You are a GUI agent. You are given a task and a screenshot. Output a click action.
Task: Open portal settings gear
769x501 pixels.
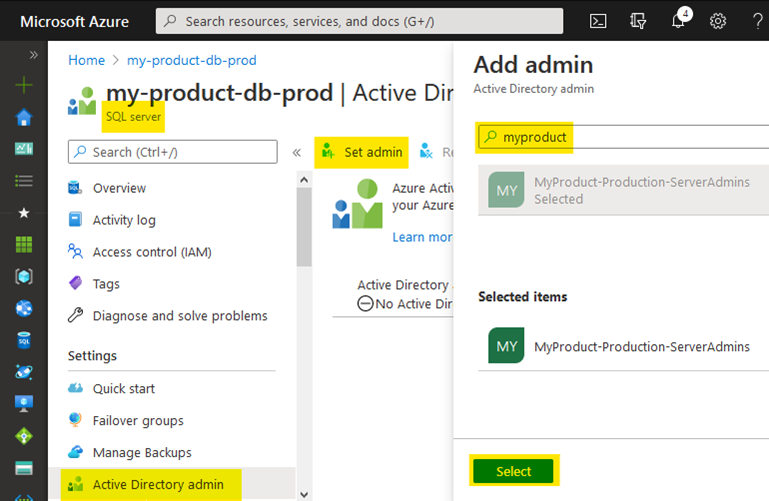[718, 20]
